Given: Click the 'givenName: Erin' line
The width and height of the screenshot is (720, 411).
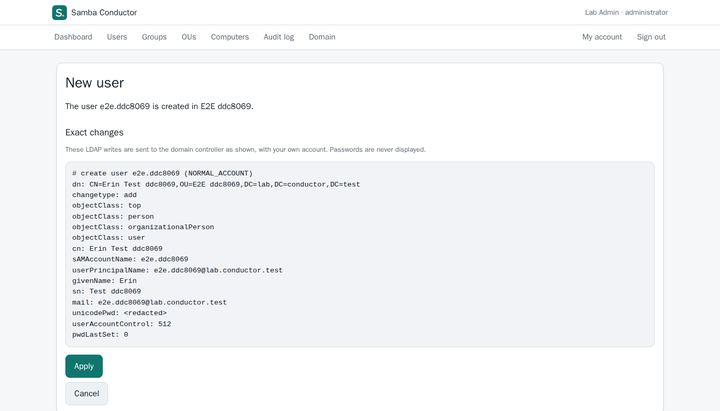Looking at the screenshot, I should (104, 281).
